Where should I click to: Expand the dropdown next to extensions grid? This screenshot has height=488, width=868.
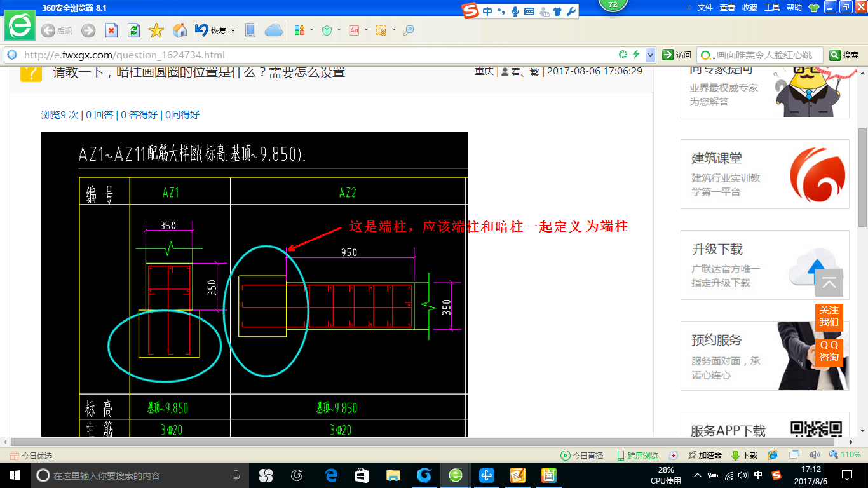(311, 30)
